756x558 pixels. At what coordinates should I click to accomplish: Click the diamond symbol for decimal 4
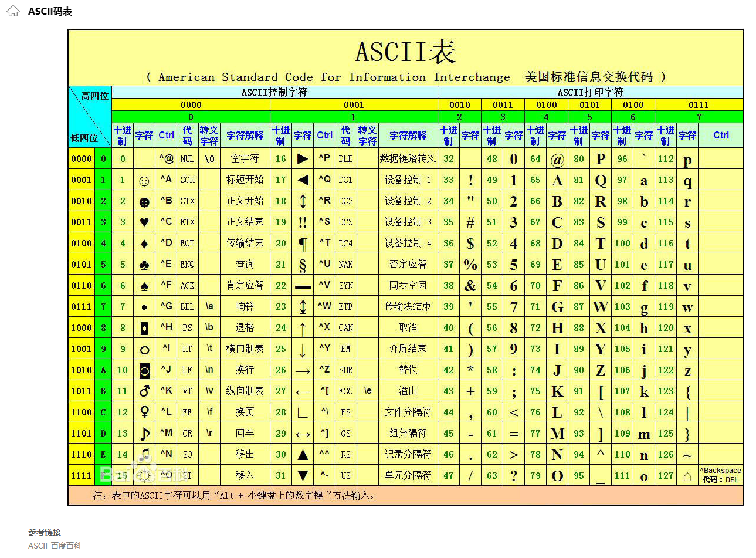point(144,243)
